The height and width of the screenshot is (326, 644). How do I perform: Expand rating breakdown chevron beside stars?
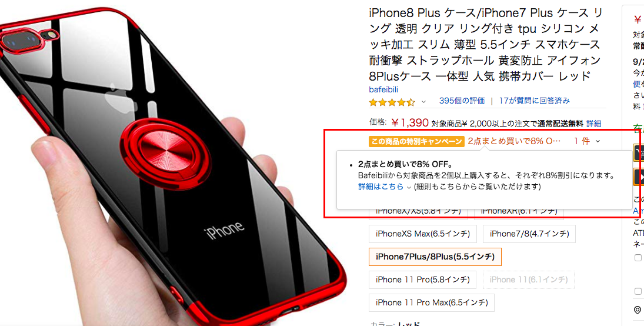[424, 102]
